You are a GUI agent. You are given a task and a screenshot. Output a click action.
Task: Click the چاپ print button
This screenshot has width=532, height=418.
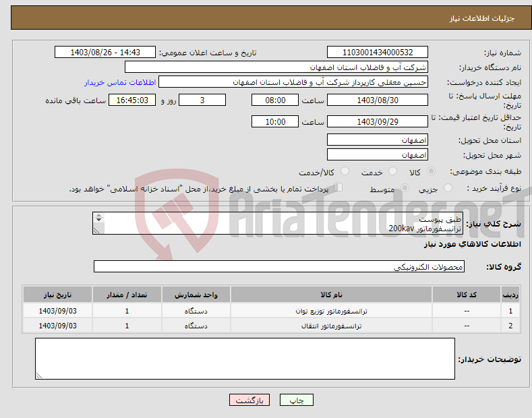pyautogui.click(x=297, y=400)
